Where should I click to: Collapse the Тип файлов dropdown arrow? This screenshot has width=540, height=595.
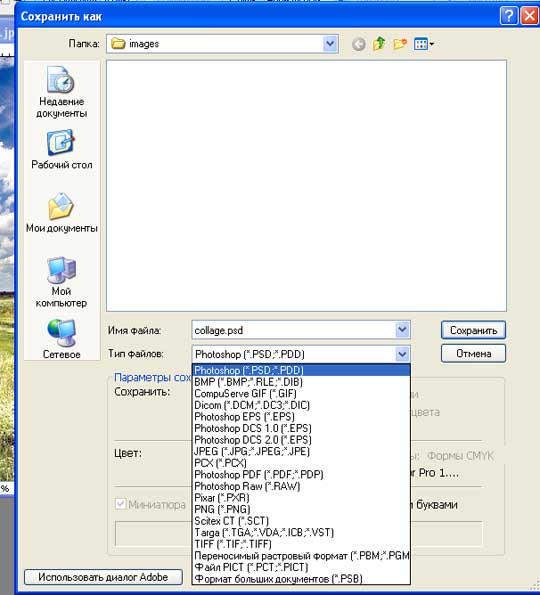tap(402, 354)
